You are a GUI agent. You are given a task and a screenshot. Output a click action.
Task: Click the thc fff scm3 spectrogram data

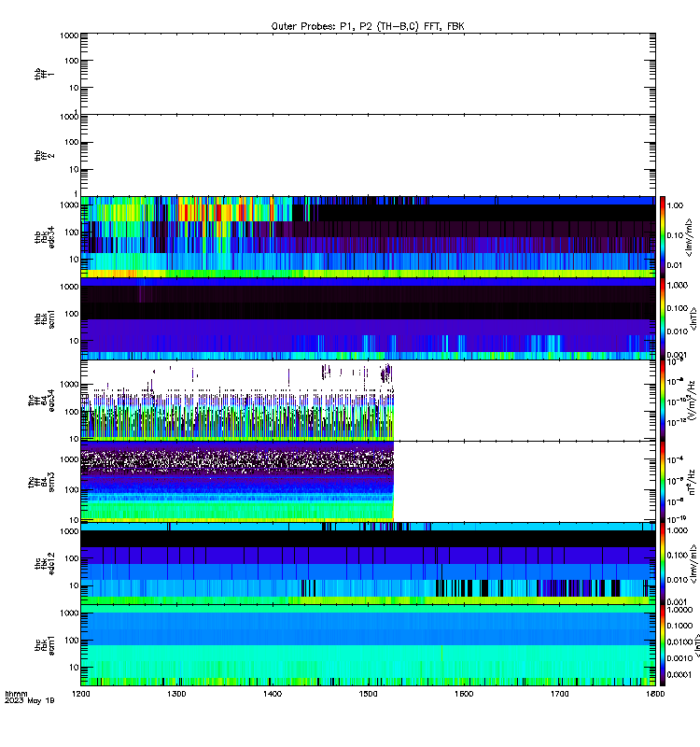click(237, 482)
